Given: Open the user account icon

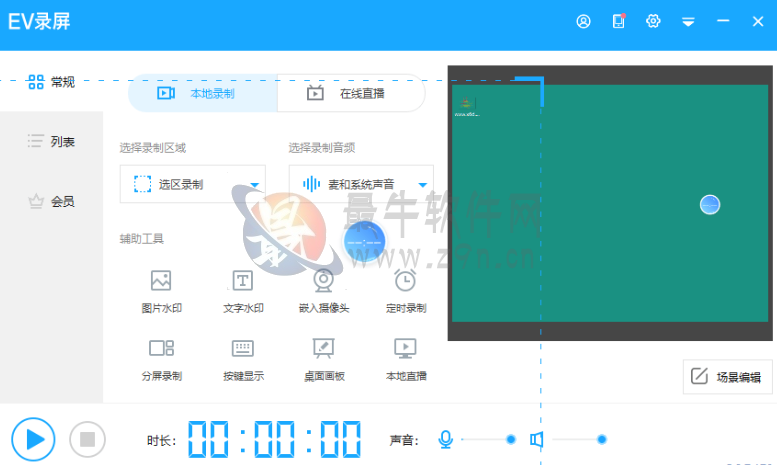Looking at the screenshot, I should coord(583,21).
